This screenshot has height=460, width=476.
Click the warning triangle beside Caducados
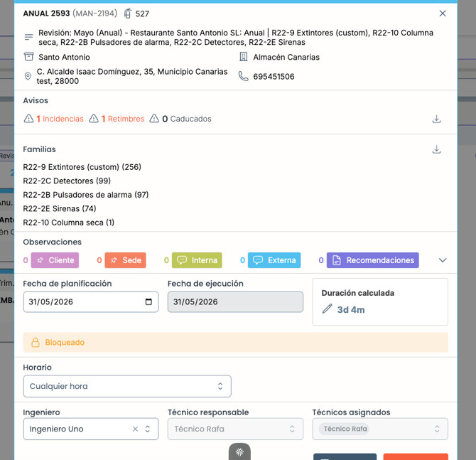(154, 118)
